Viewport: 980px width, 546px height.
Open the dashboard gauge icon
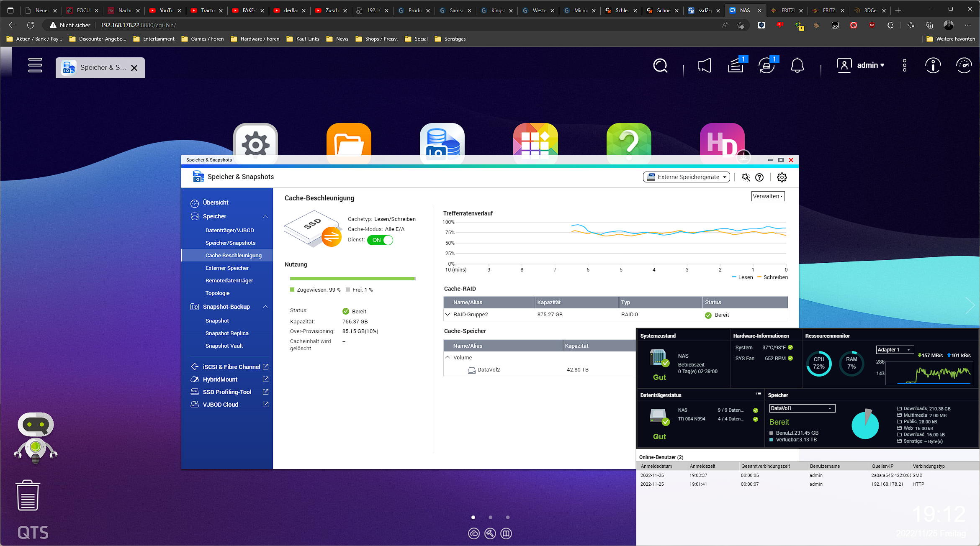click(964, 66)
